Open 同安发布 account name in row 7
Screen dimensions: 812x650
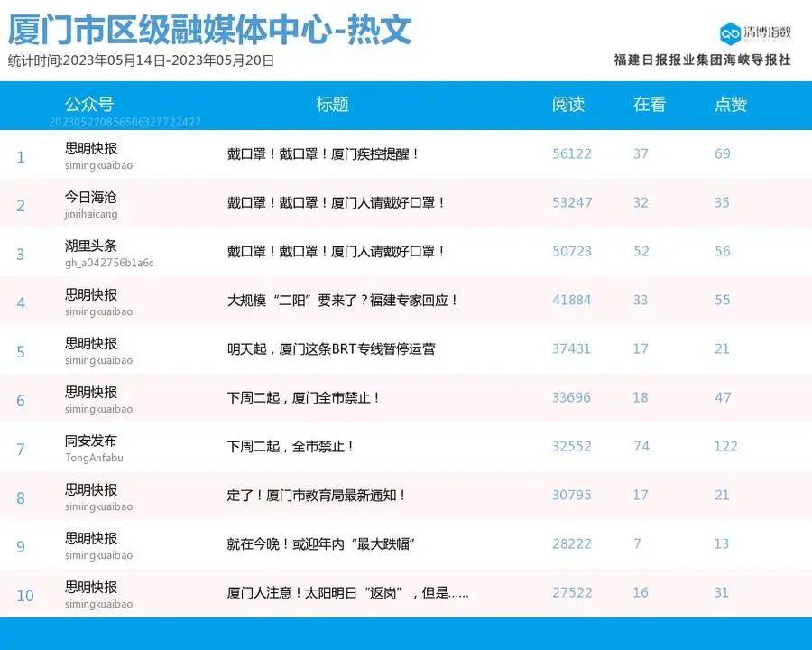[x=90, y=441]
